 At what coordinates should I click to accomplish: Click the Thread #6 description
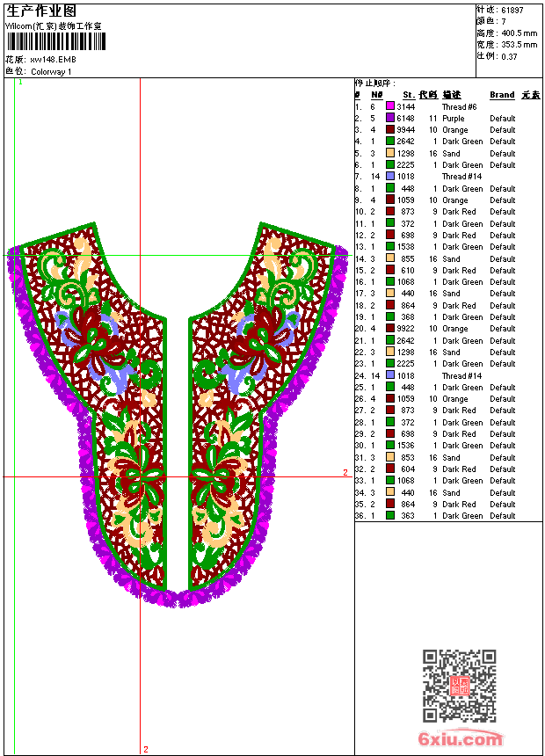tap(459, 106)
